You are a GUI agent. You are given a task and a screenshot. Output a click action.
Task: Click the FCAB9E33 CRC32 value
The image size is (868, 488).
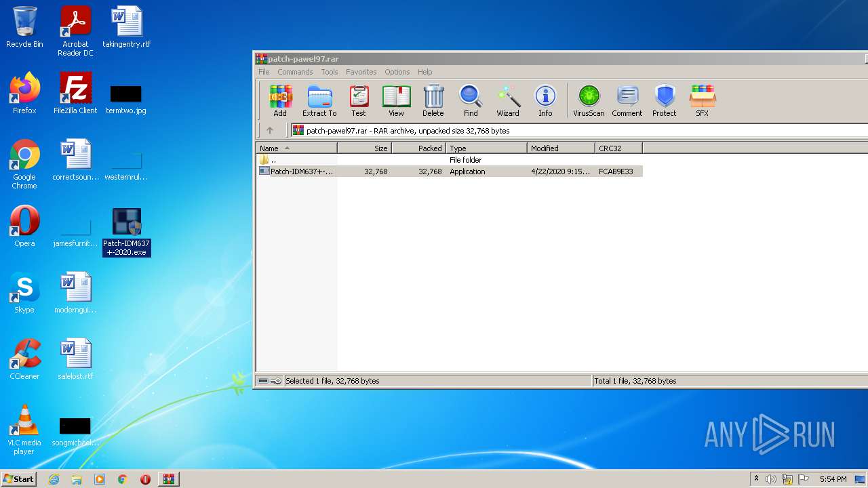pyautogui.click(x=616, y=171)
